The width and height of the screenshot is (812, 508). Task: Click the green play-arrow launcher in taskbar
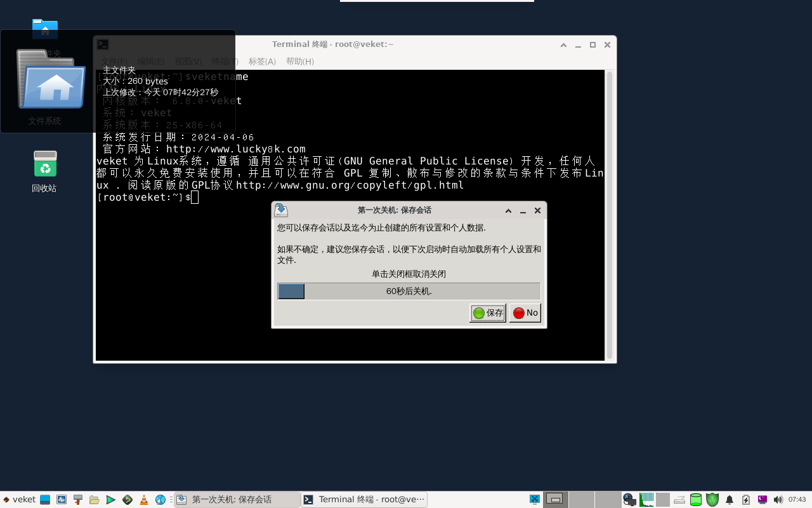tap(111, 500)
